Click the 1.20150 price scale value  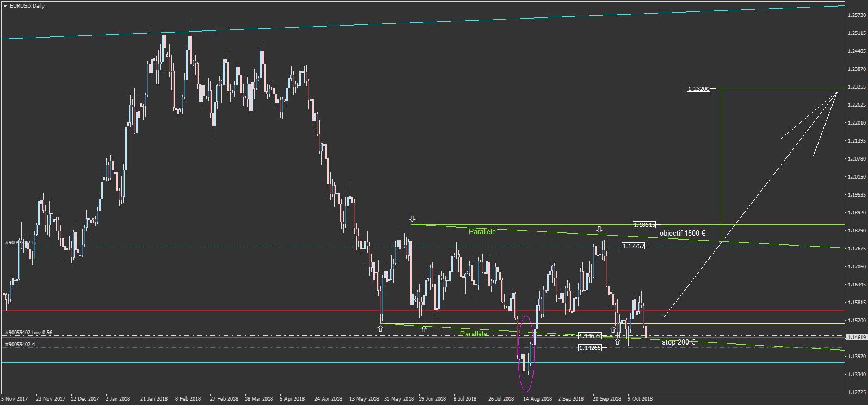pyautogui.click(x=857, y=176)
